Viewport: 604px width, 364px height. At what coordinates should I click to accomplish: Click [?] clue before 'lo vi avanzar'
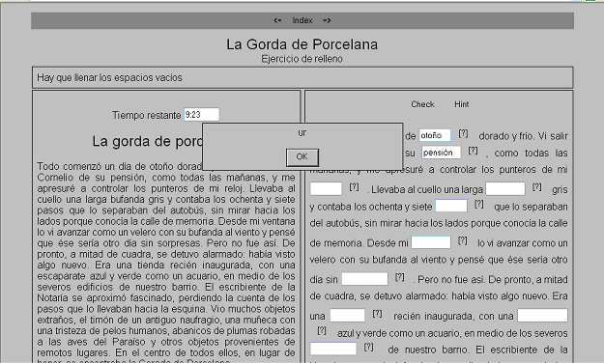point(463,240)
